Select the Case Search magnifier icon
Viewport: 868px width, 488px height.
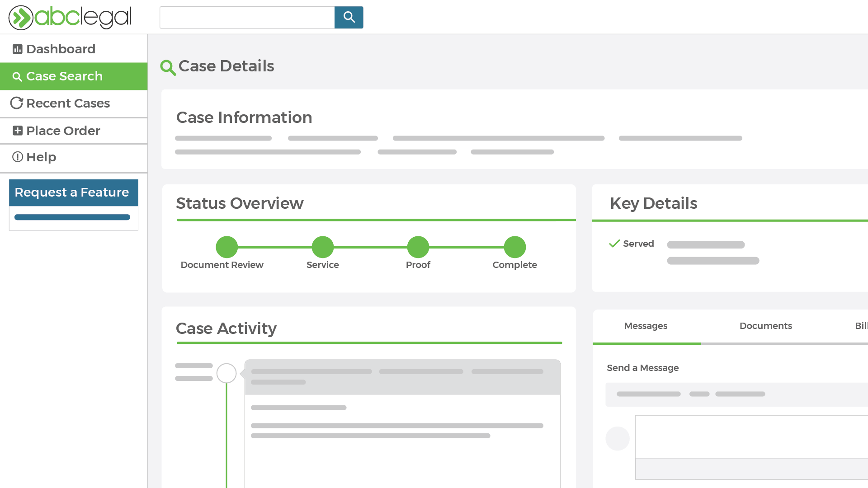click(x=17, y=76)
